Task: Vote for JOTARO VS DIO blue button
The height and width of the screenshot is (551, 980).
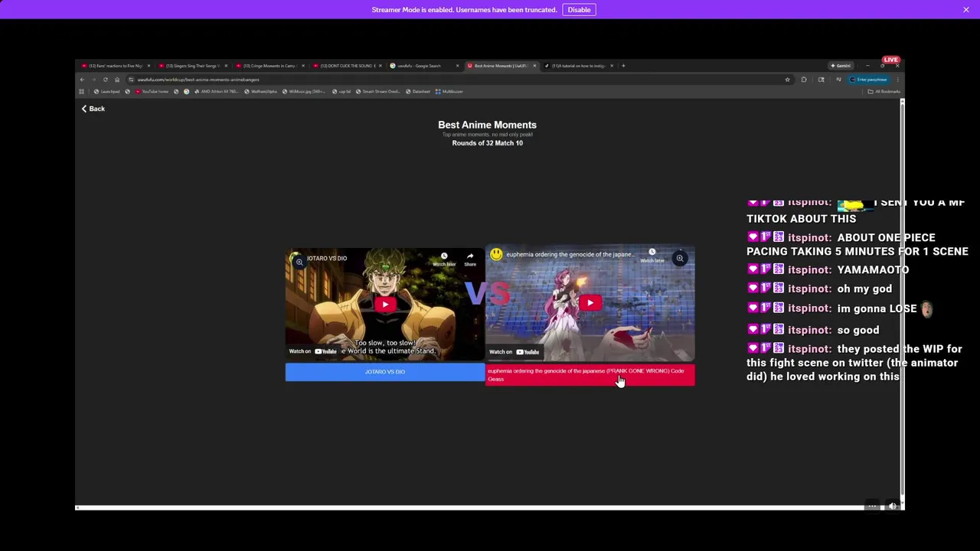Action: point(385,372)
